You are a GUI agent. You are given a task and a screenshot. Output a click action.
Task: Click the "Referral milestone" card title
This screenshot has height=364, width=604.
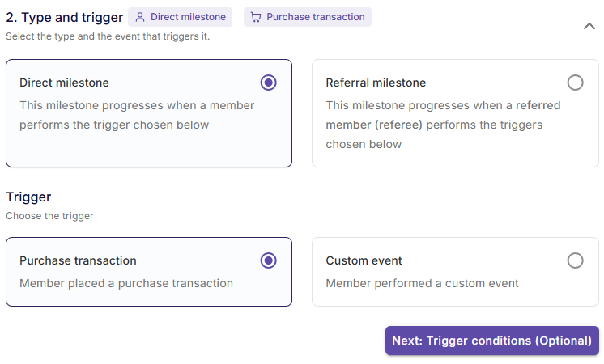point(376,83)
